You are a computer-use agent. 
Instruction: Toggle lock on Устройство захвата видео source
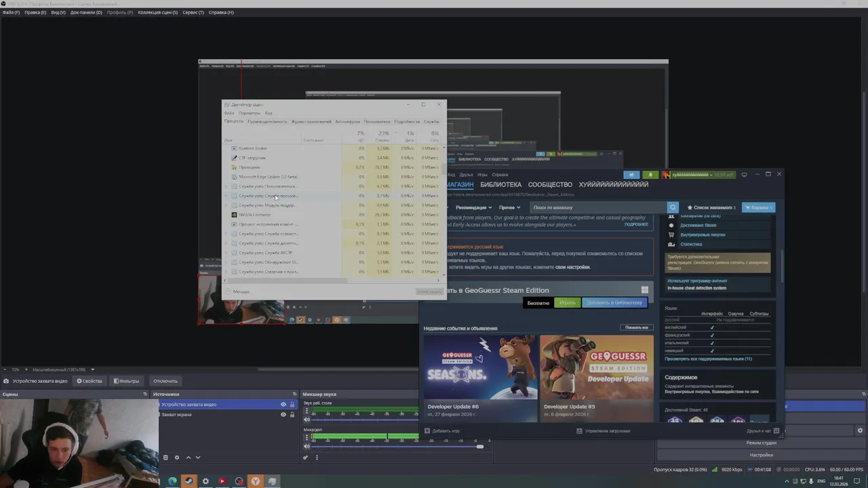point(292,405)
